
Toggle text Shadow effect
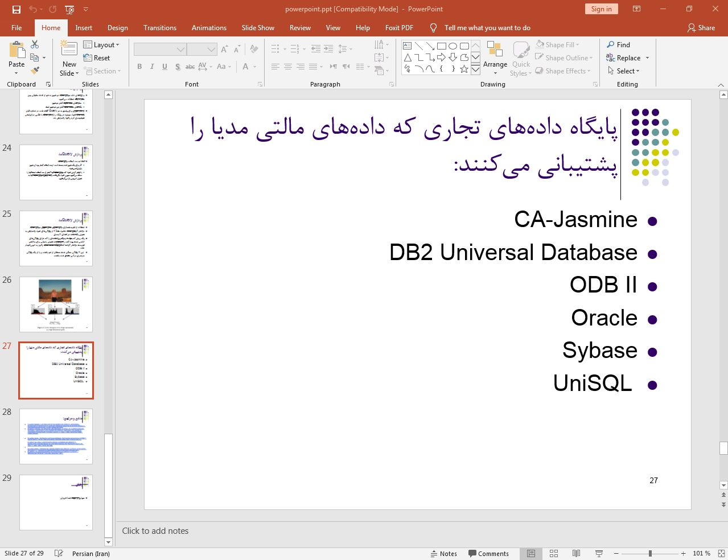(178, 67)
